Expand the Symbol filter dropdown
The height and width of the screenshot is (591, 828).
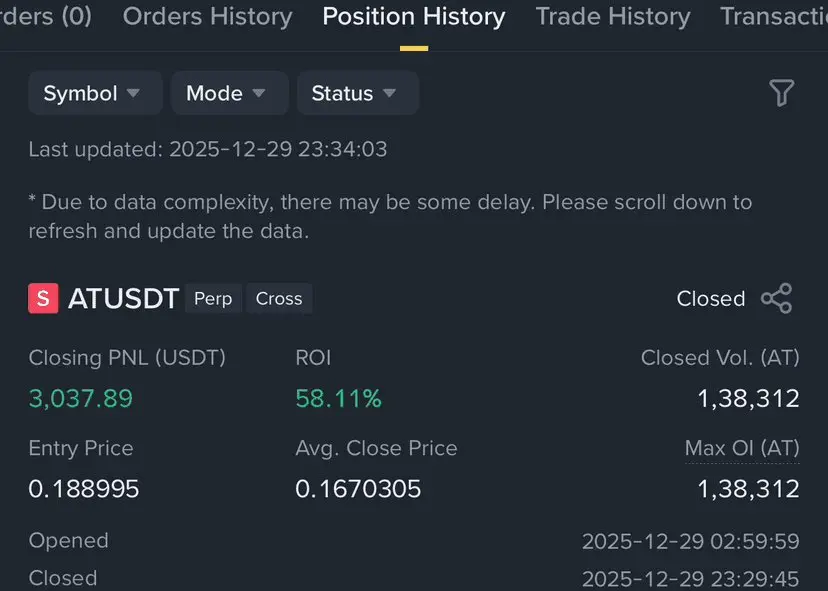coord(94,93)
